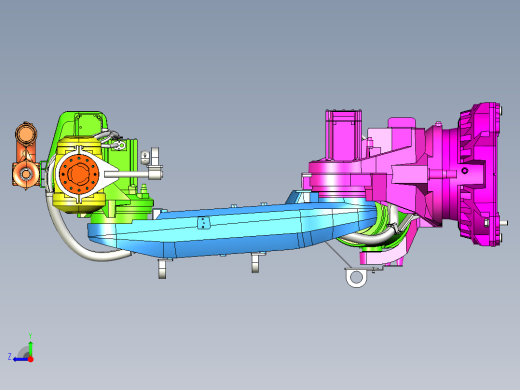Select the copper wrist part at far left

click(x=25, y=156)
